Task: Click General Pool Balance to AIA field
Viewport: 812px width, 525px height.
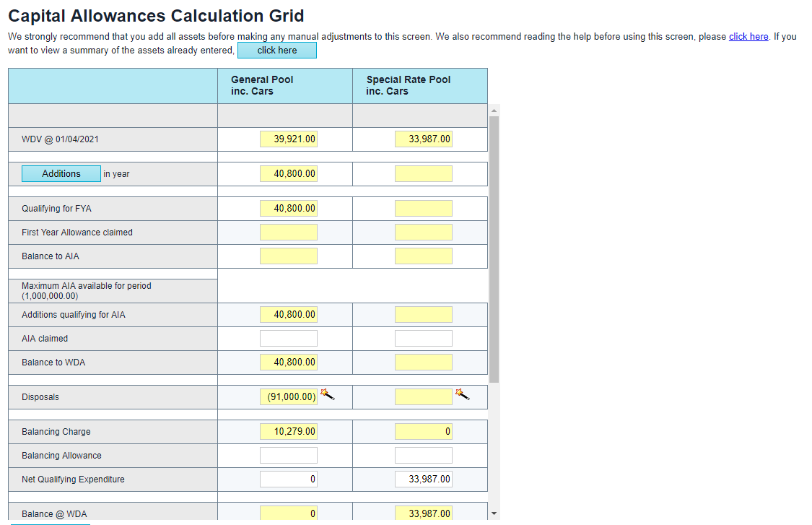Action: pos(289,256)
